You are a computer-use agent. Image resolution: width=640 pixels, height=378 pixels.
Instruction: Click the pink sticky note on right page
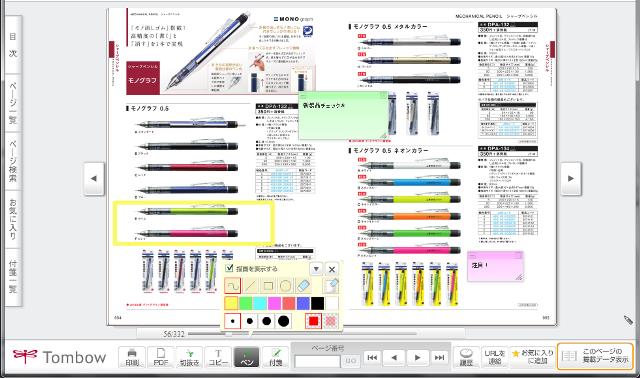click(x=495, y=266)
